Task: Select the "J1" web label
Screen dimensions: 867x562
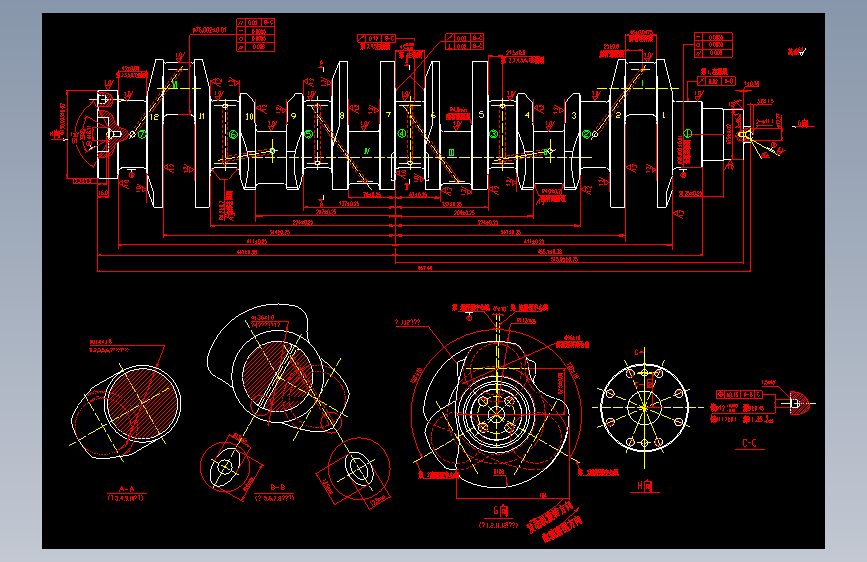Action: 202,116
